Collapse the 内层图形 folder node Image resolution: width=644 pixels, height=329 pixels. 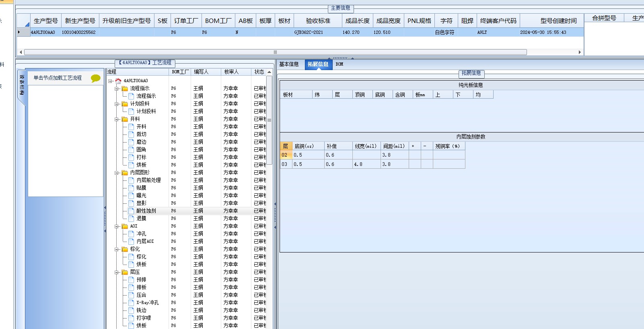[x=117, y=173]
